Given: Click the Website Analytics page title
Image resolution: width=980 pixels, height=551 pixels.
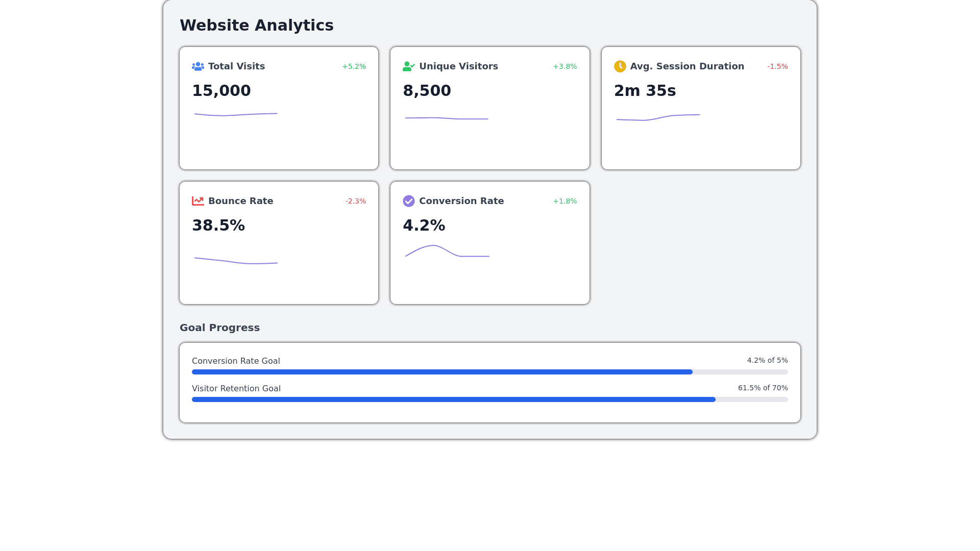Looking at the screenshot, I should coord(256,25).
